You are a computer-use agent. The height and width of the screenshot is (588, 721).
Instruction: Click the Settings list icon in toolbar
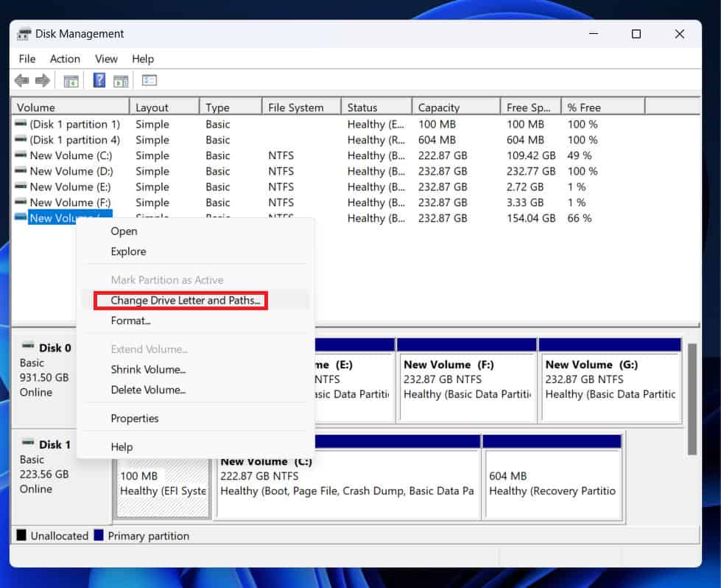click(150, 80)
